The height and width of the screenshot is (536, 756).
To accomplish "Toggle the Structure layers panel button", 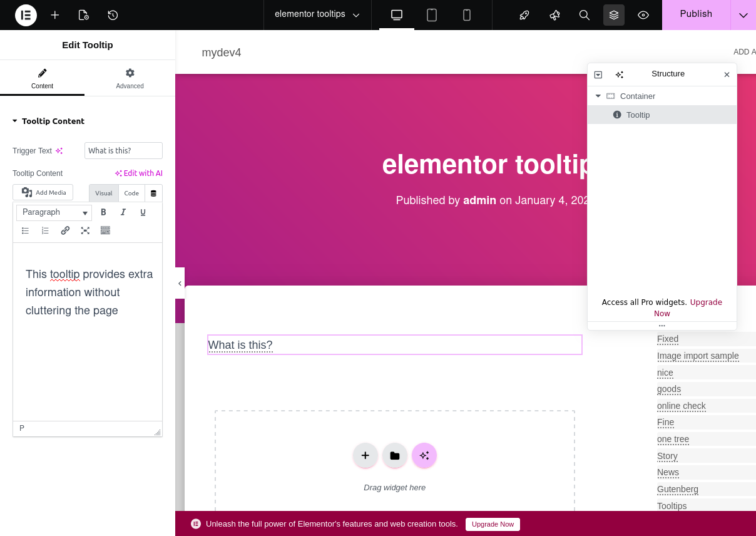I will [613, 15].
